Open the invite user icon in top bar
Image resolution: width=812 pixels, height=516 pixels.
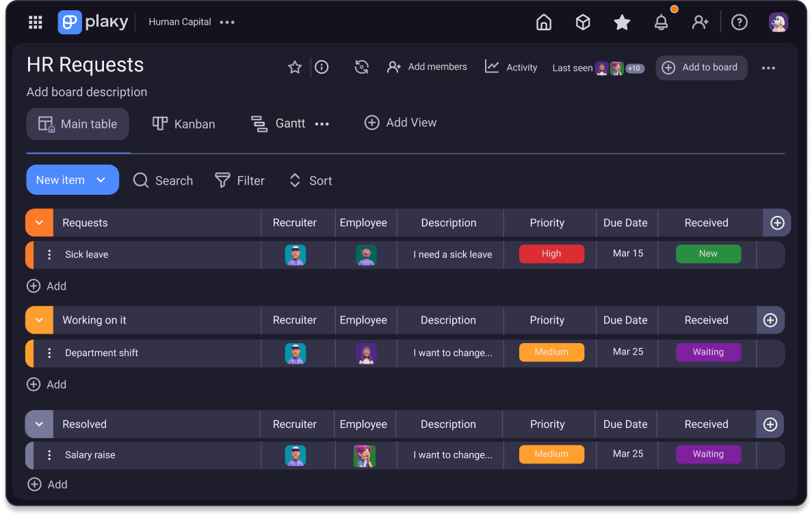(x=700, y=23)
